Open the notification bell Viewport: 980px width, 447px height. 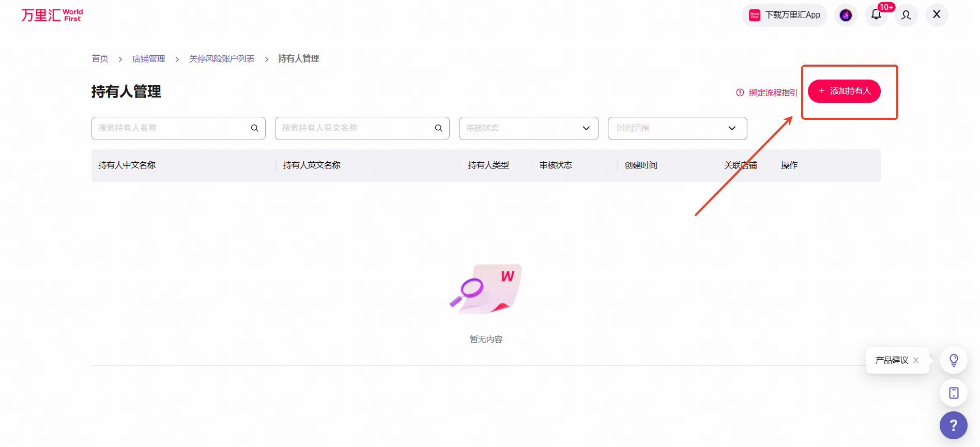pos(876,14)
